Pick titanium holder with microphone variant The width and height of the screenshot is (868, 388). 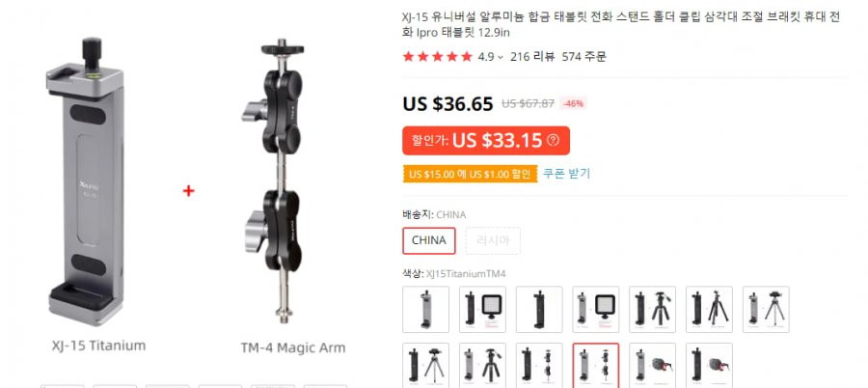(652, 365)
